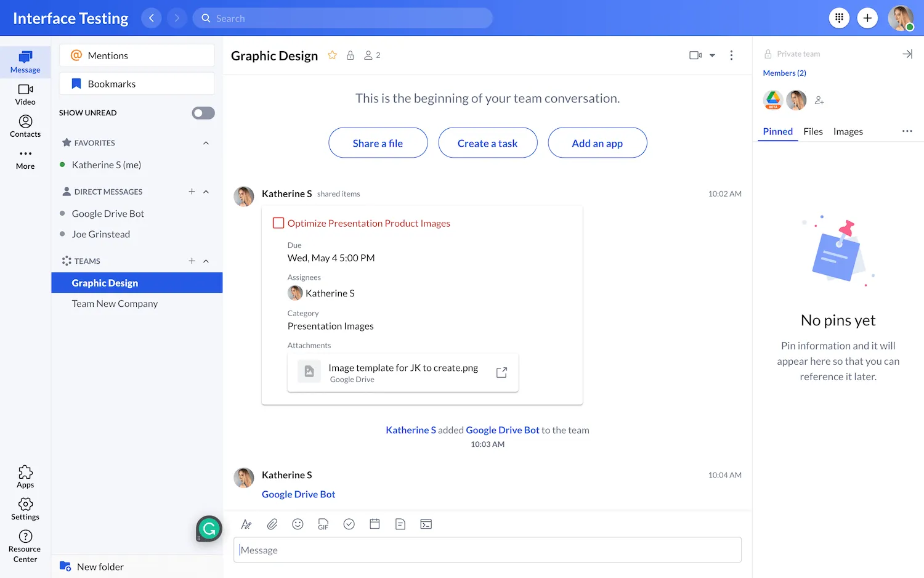Open the Contacts section
The image size is (924, 578).
click(x=25, y=126)
